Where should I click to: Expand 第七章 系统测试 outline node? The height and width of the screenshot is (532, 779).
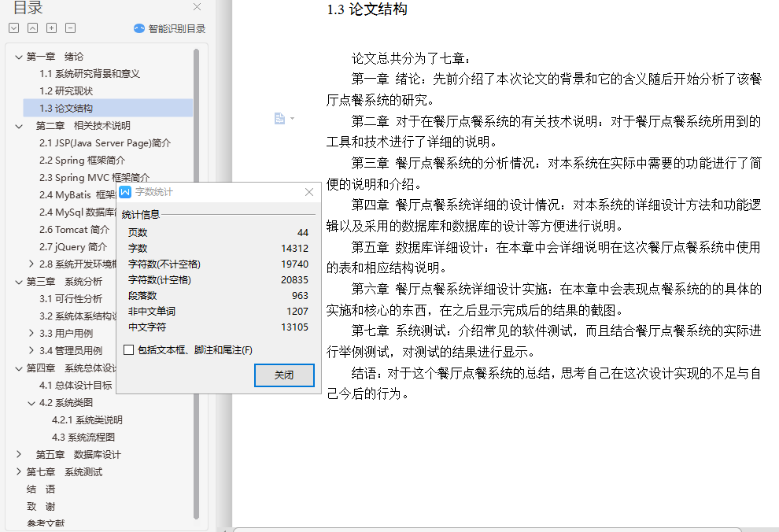pos(19,471)
